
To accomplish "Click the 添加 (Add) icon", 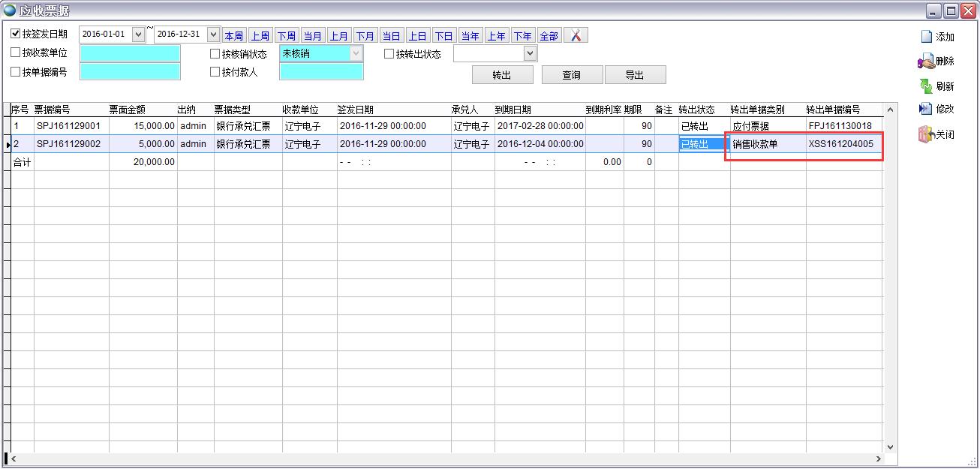I will pos(927,37).
